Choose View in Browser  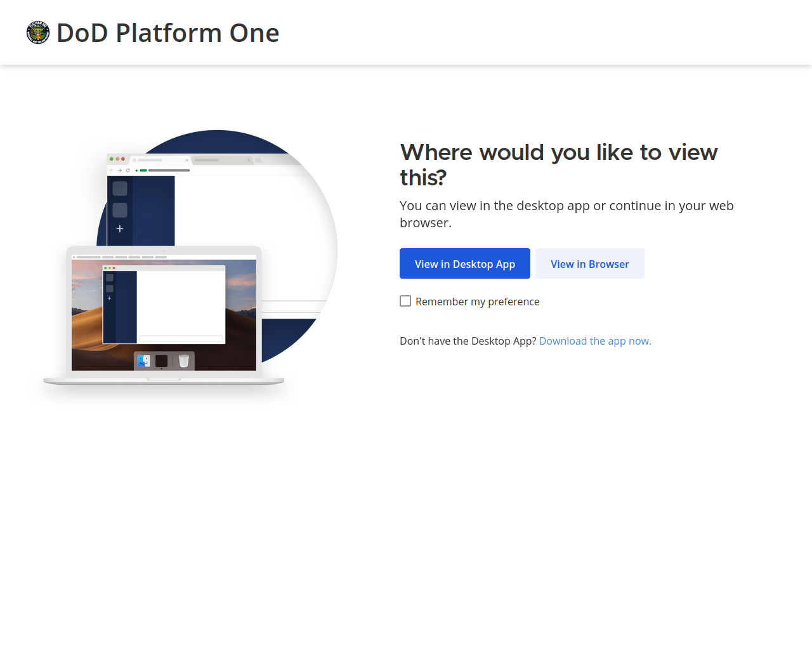(x=590, y=263)
